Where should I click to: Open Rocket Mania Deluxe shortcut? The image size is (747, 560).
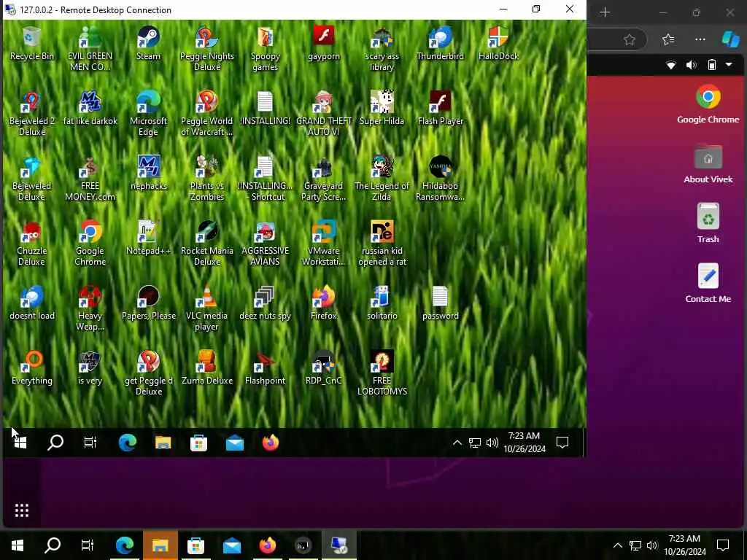tap(206, 244)
